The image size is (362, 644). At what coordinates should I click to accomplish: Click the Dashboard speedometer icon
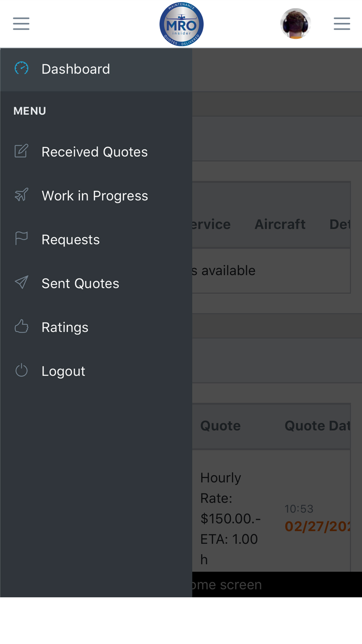click(21, 68)
